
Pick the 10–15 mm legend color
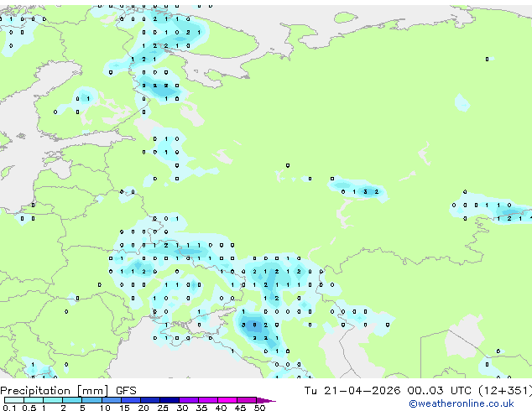[x=111, y=400]
